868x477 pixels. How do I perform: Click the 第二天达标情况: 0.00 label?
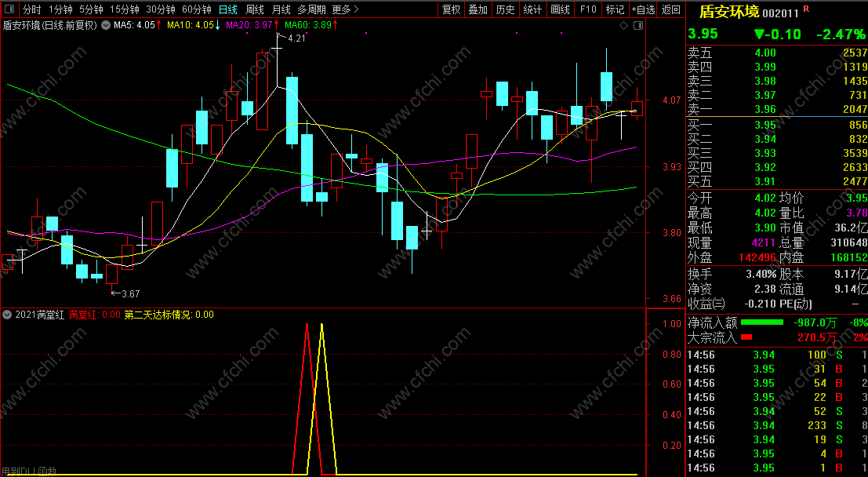[x=169, y=315]
